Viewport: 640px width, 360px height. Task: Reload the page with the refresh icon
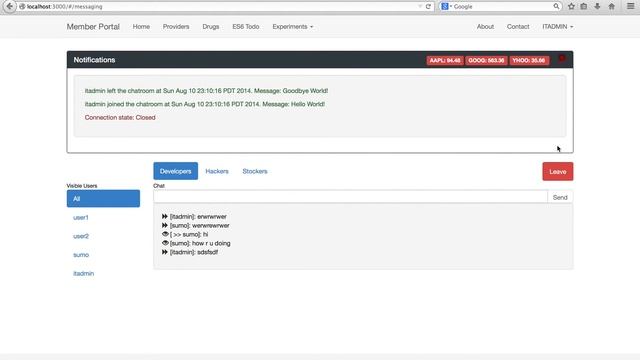click(x=428, y=7)
